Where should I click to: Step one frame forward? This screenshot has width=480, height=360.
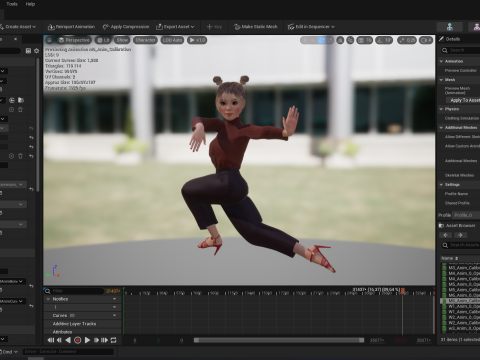pos(96,340)
